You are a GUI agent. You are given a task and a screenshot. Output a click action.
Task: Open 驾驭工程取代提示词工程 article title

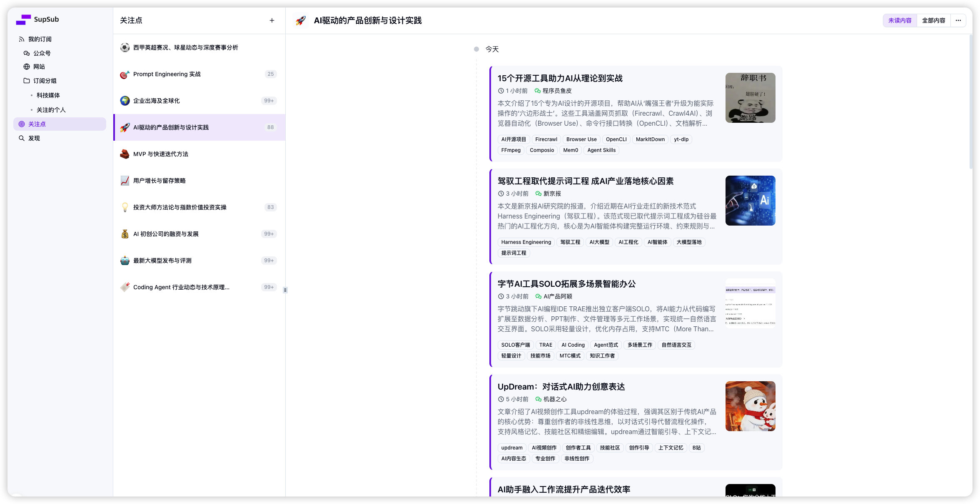[586, 181]
